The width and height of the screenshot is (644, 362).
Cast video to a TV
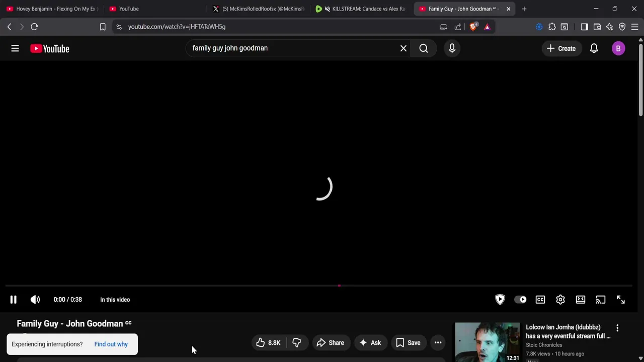[x=601, y=300]
